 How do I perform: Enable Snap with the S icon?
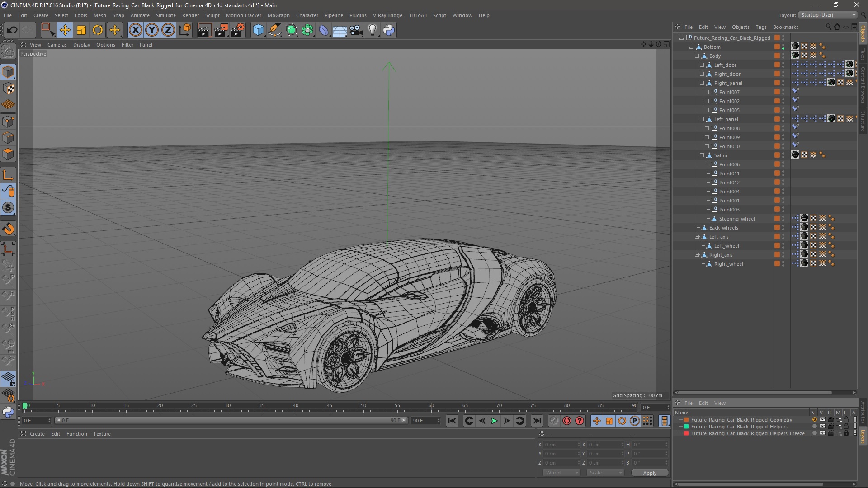pyautogui.click(x=8, y=208)
